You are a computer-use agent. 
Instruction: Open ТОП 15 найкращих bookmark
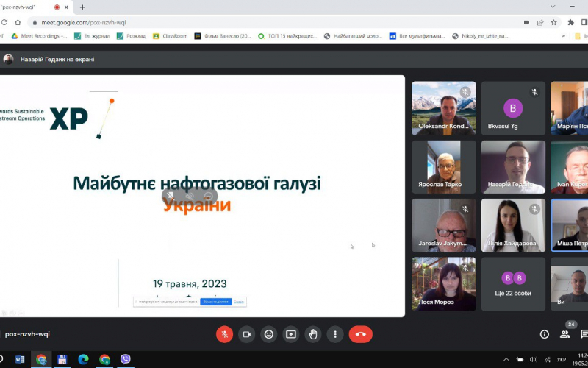[x=287, y=36]
